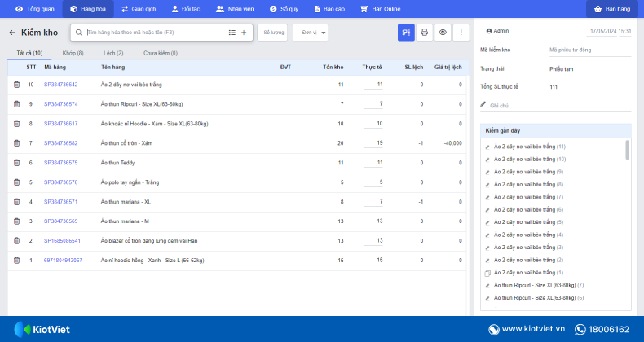The width and height of the screenshot is (644, 342).
Task: Toggle the eye visibility icon
Action: pos(443,33)
